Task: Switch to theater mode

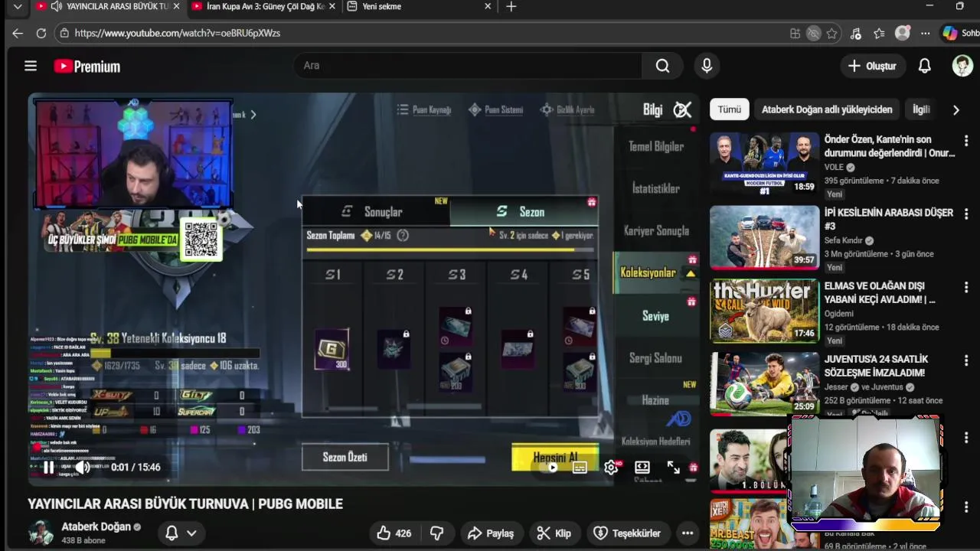Action: (x=642, y=467)
